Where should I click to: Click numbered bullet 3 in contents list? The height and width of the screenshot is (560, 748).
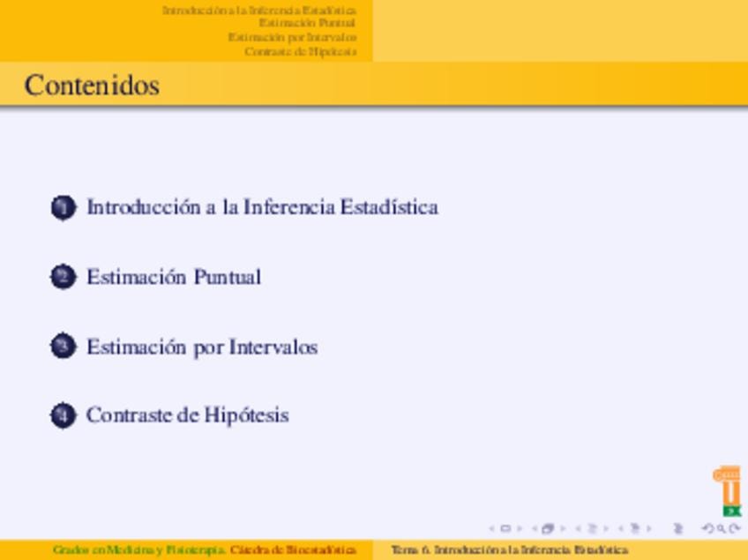coord(64,347)
